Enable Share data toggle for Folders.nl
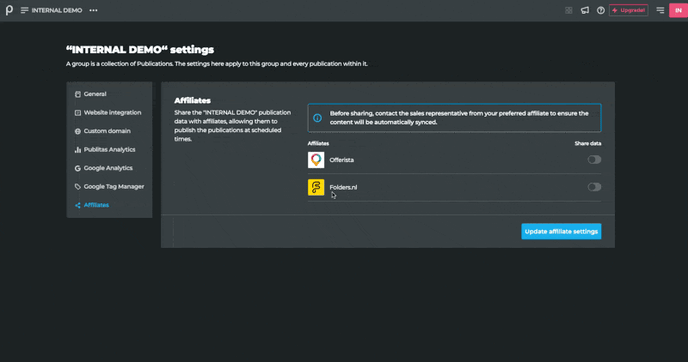The image size is (688, 362). pos(594,187)
